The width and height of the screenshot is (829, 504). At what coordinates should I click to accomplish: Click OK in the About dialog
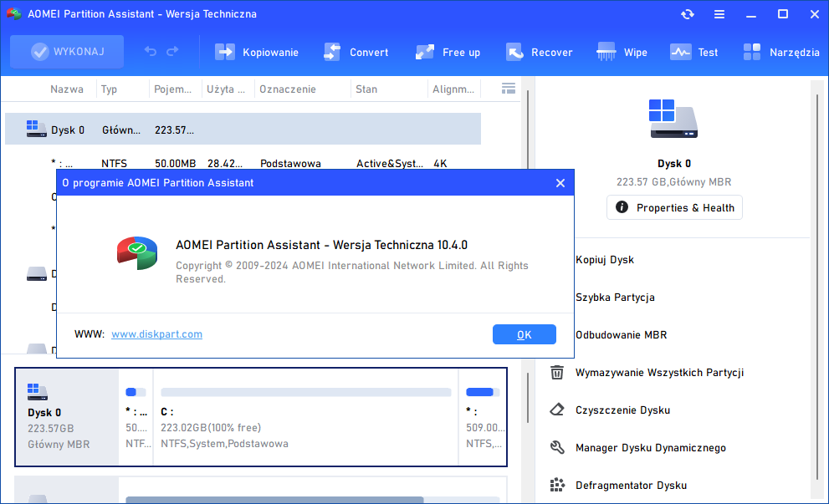coord(524,334)
